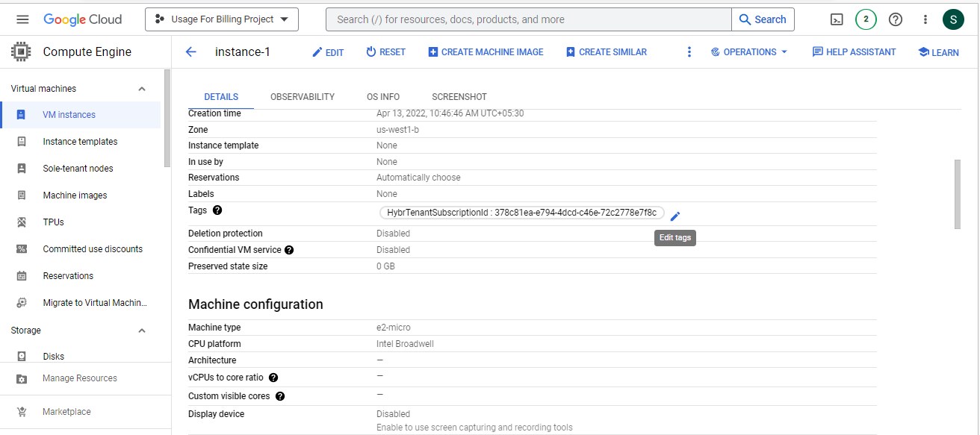Open the user account avatar

pyautogui.click(x=952, y=19)
